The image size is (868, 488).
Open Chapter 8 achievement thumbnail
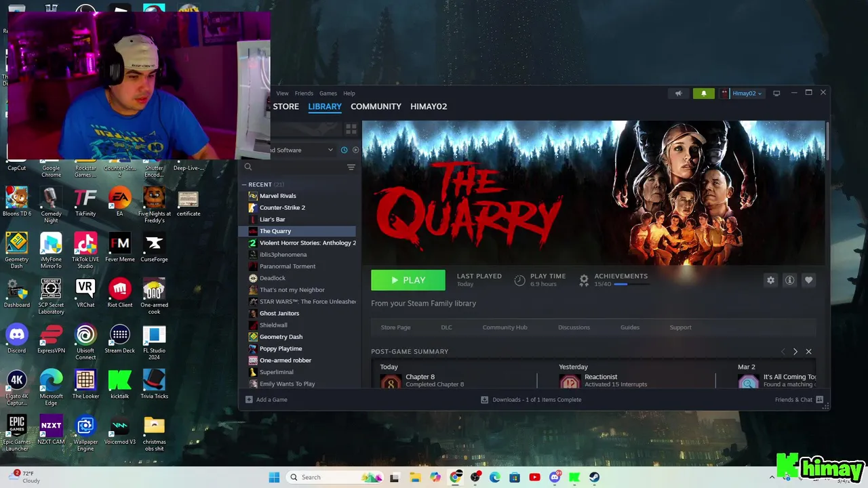click(x=391, y=381)
